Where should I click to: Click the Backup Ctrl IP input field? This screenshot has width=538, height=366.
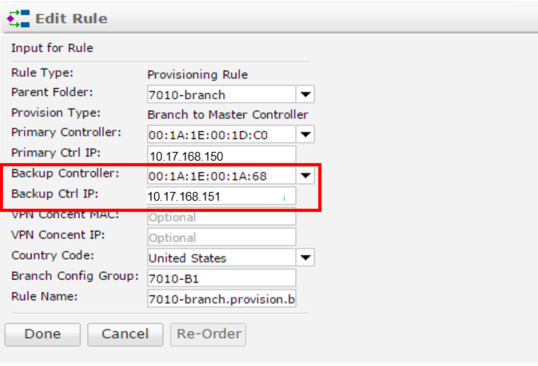[221, 196]
